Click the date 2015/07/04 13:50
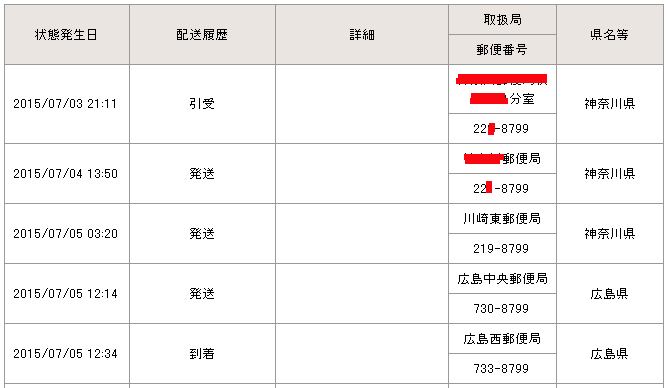Image resolution: width=667 pixels, height=388 pixels. pyautogui.click(x=65, y=174)
